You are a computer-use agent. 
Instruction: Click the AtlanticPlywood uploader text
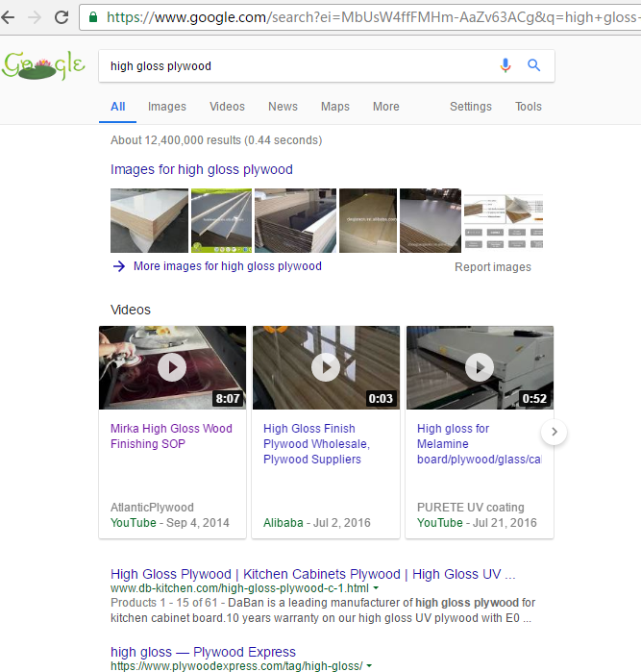click(152, 508)
